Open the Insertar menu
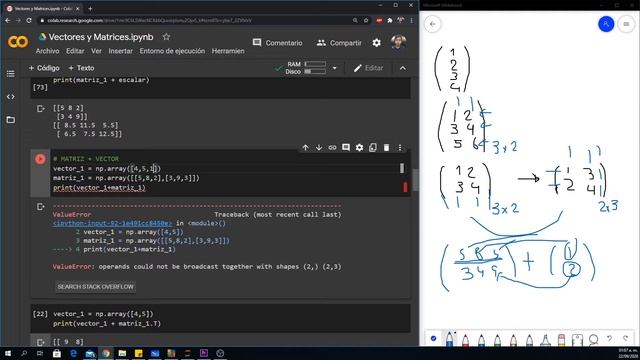This screenshot has height=360, width=640. point(120,51)
